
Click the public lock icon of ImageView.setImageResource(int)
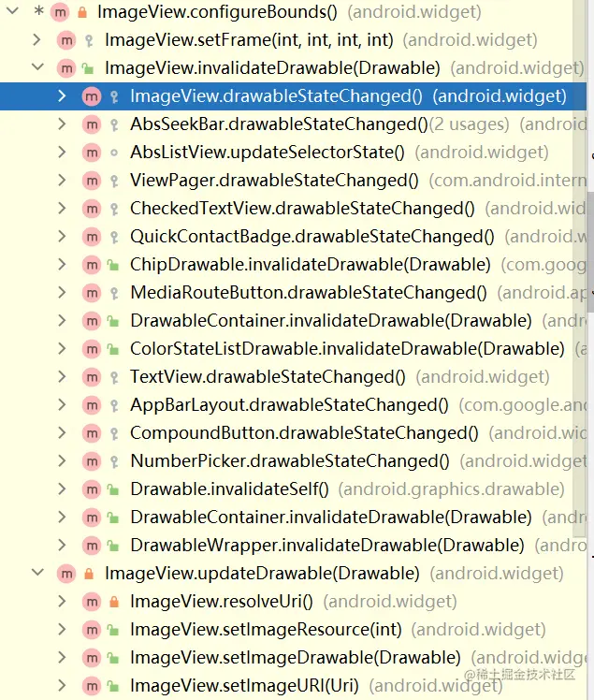click(x=113, y=631)
